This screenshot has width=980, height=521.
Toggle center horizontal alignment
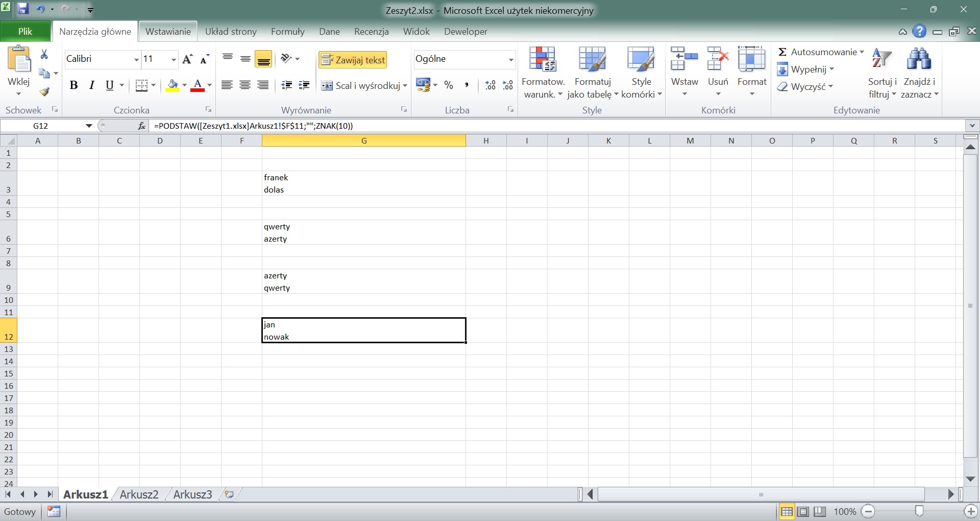click(245, 85)
